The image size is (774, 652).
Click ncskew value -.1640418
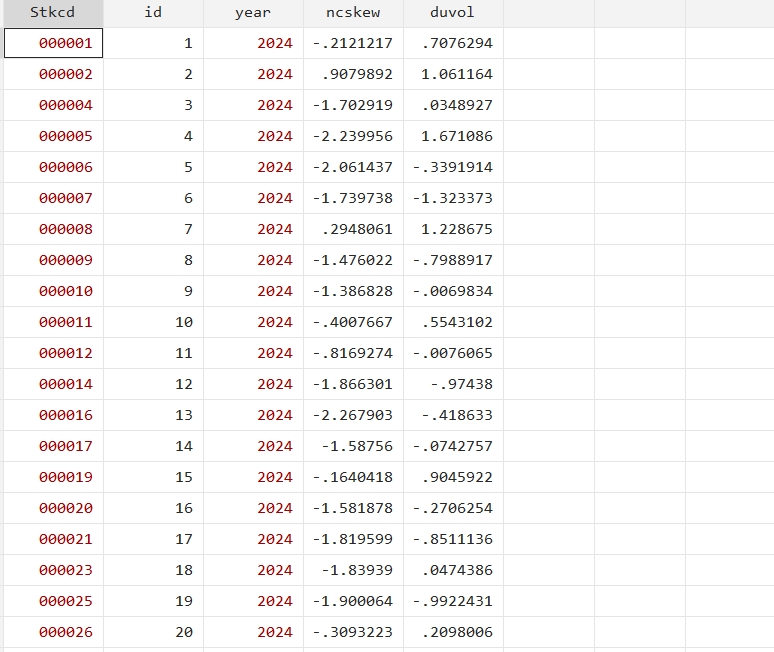point(353,477)
